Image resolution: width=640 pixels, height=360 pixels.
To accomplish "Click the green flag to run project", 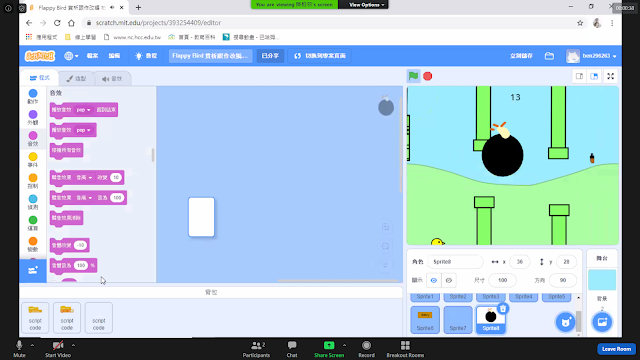I will (413, 76).
